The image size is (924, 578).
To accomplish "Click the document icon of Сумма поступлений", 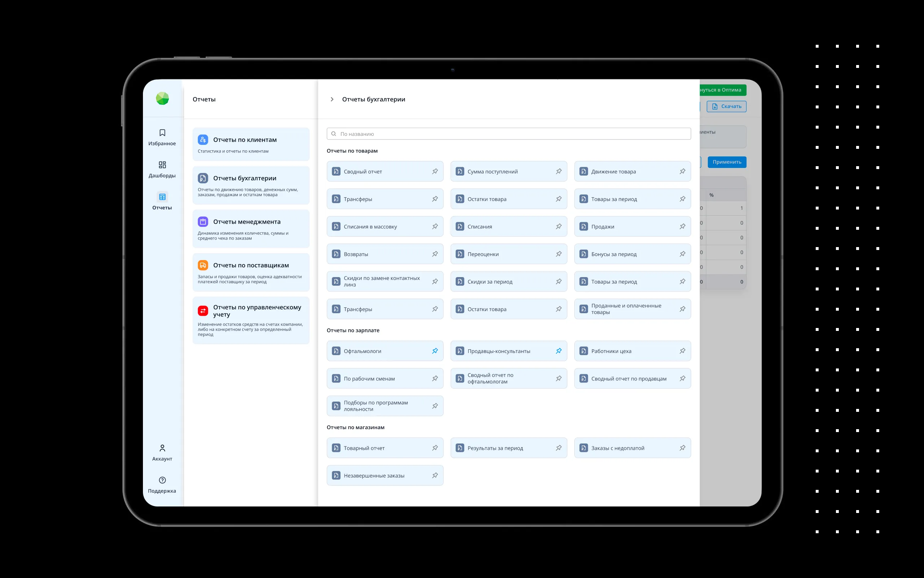I will point(460,171).
